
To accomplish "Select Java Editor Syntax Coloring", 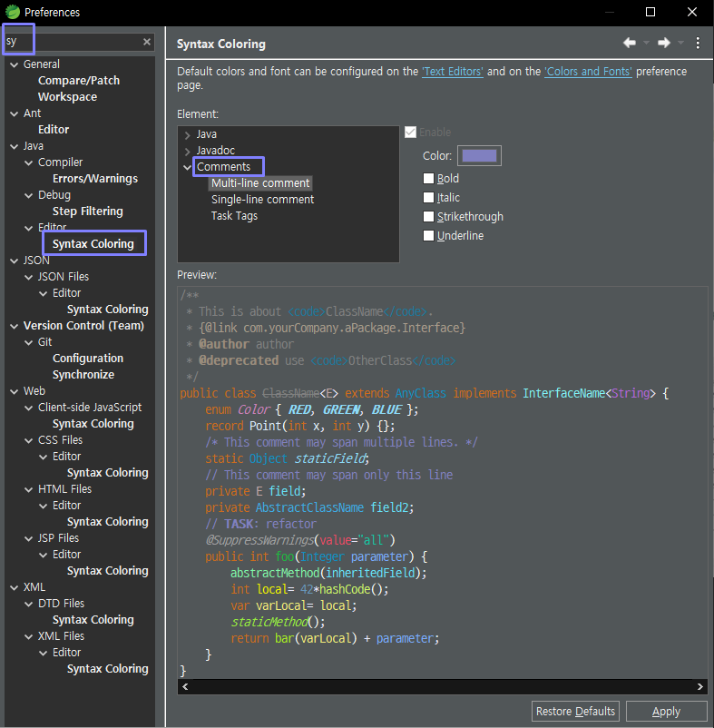I will click(93, 244).
